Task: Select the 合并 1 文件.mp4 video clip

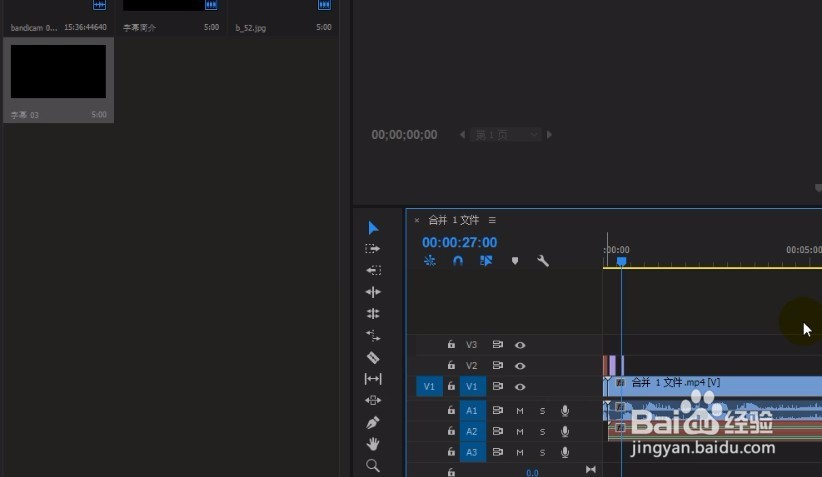Action: (712, 386)
